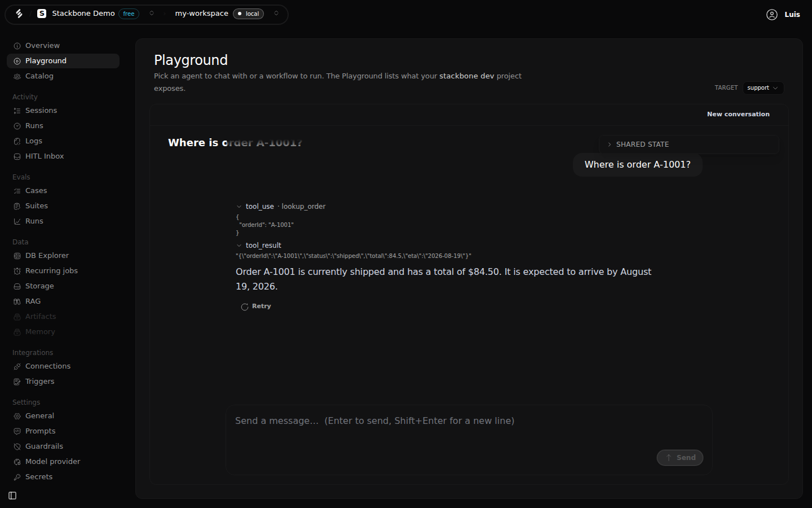Screen dimensions: 812x508
Task: Click the free plan badge
Action: click(x=129, y=14)
